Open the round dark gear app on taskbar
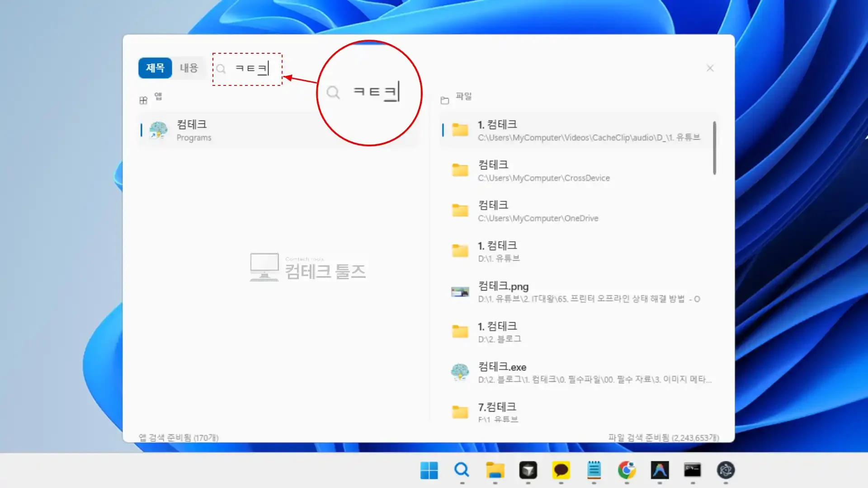This screenshot has height=488, width=868. click(726, 470)
